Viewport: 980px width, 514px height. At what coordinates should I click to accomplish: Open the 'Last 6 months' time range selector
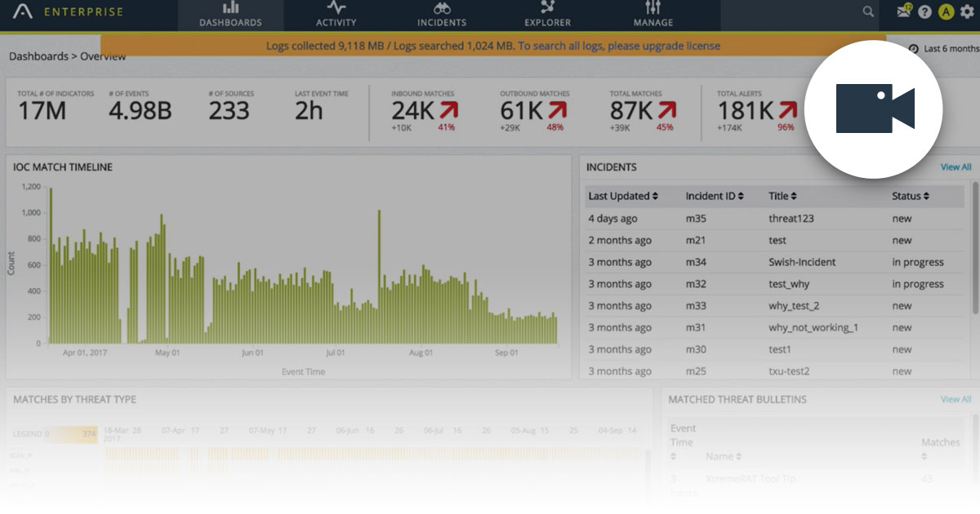coord(951,48)
